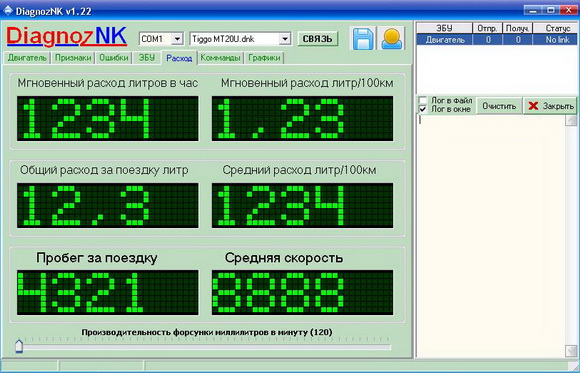
Task: Click the СВЯЗЬ connect button
Action: [x=318, y=39]
